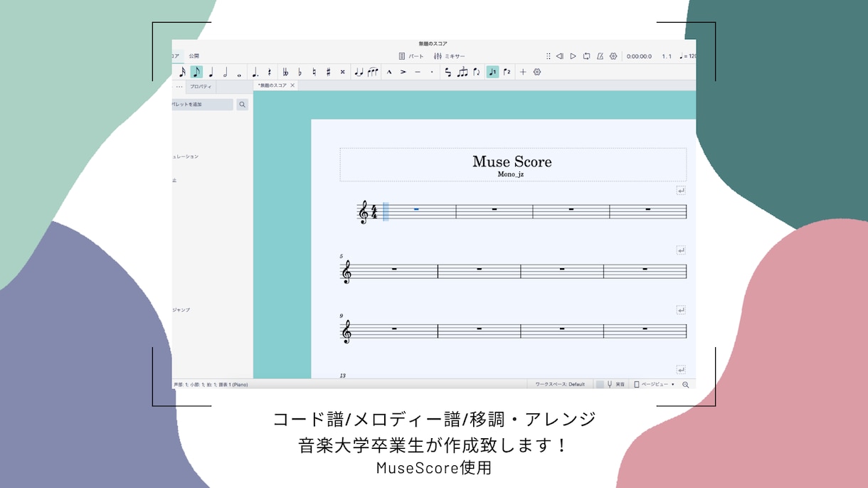Start playback with the play button
This screenshot has width=868, height=488.
click(x=573, y=56)
